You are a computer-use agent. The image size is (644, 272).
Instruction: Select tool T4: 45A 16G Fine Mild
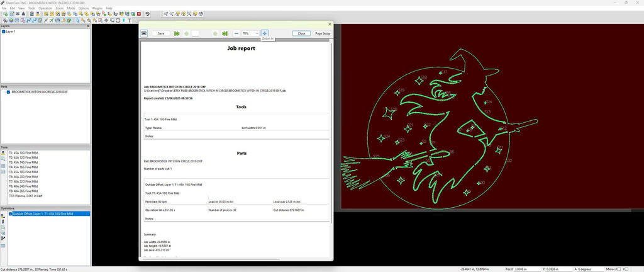pos(23,167)
